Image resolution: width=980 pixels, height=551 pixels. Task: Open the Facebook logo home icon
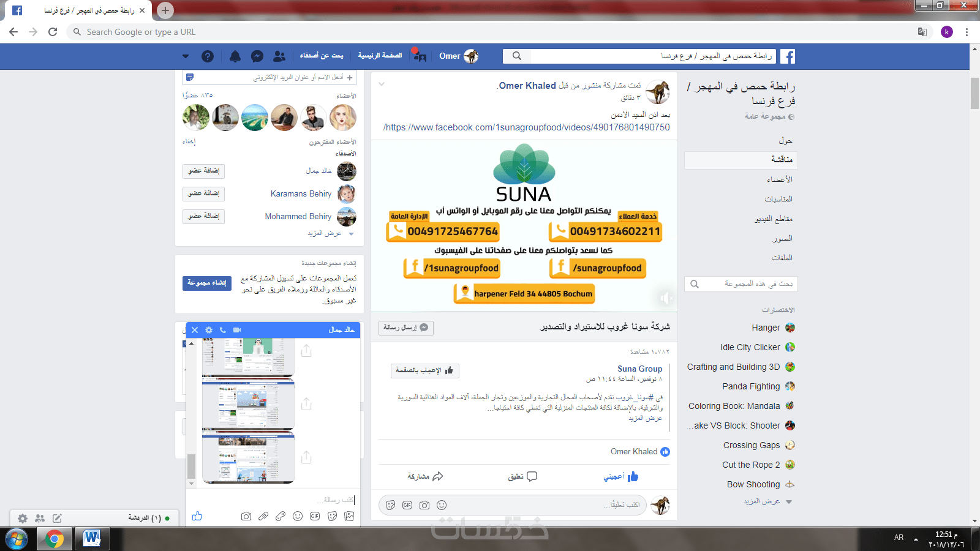[788, 56]
